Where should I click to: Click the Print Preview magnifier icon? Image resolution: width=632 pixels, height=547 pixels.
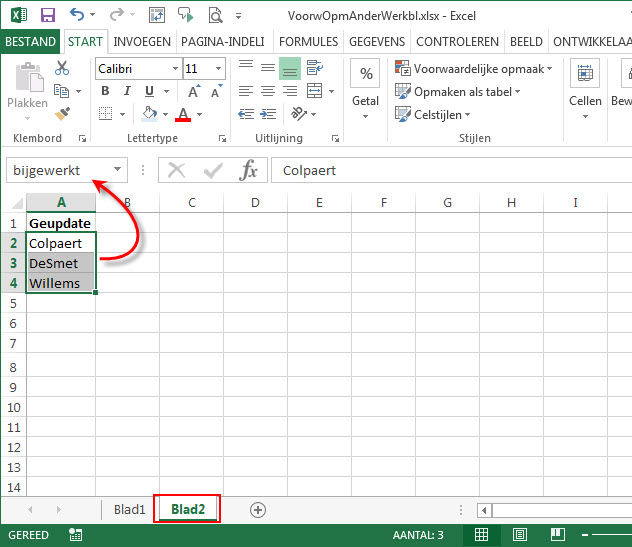coord(215,16)
